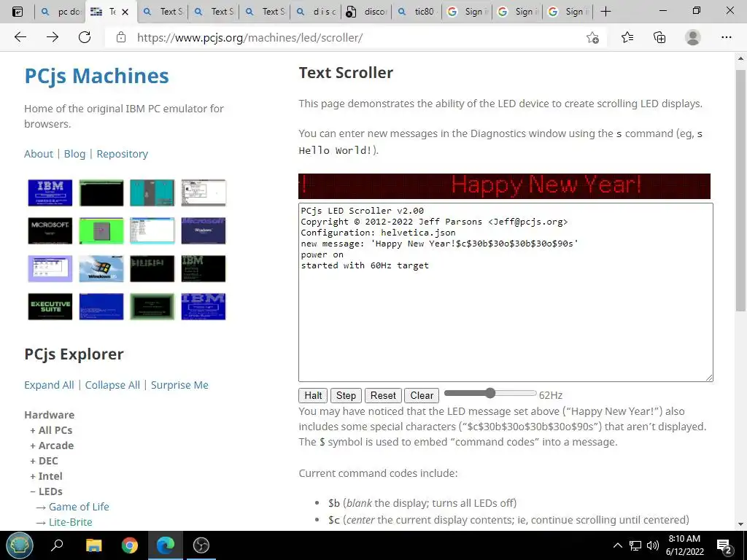
Task: Open the Repository link
Action: [x=123, y=154]
